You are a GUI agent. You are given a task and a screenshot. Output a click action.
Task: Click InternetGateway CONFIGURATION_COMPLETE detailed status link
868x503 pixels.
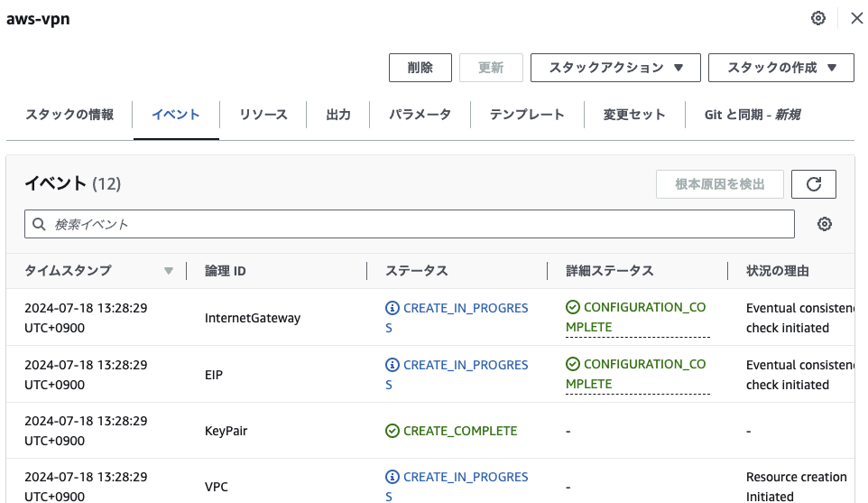pyautogui.click(x=636, y=317)
